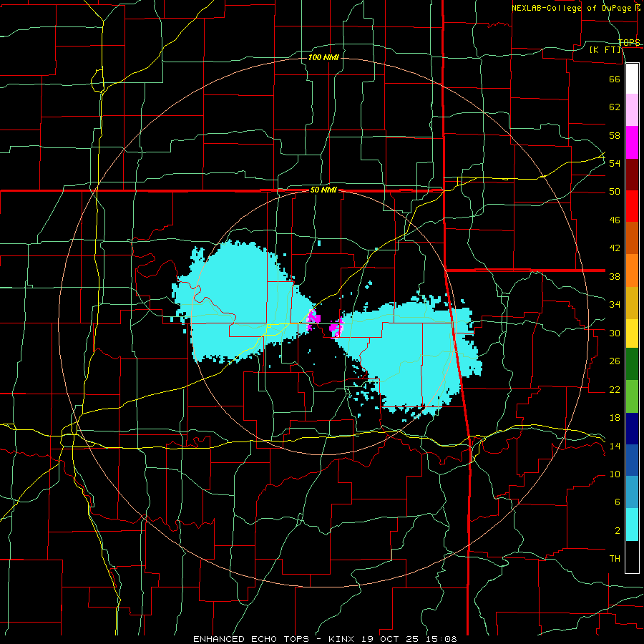The image size is (644, 644).
Task: Click the large eastern cyan echo region
Action: click(x=411, y=357)
